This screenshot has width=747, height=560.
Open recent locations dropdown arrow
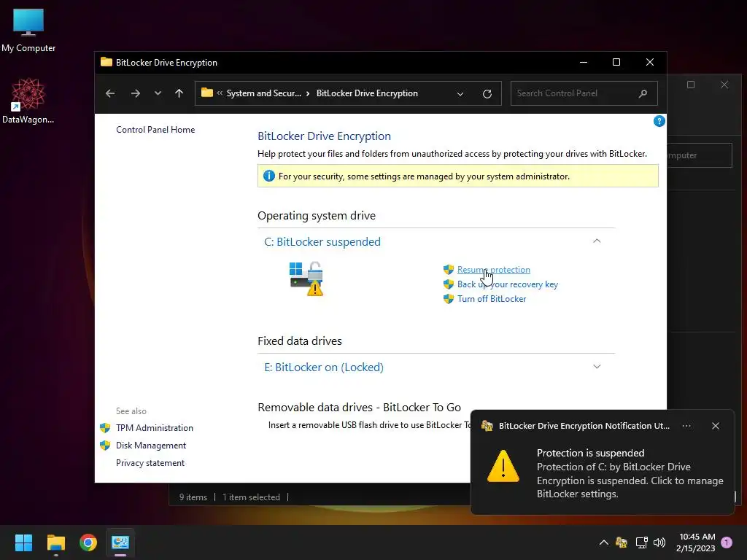click(x=158, y=93)
